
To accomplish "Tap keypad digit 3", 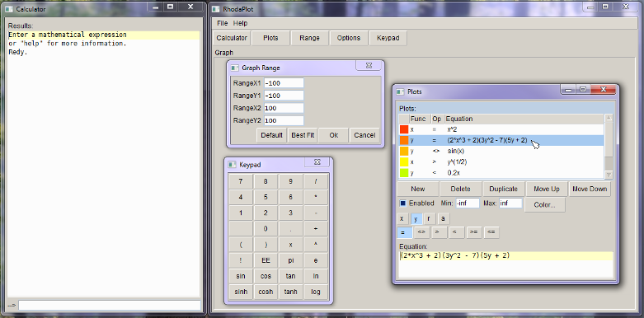I will point(291,213).
